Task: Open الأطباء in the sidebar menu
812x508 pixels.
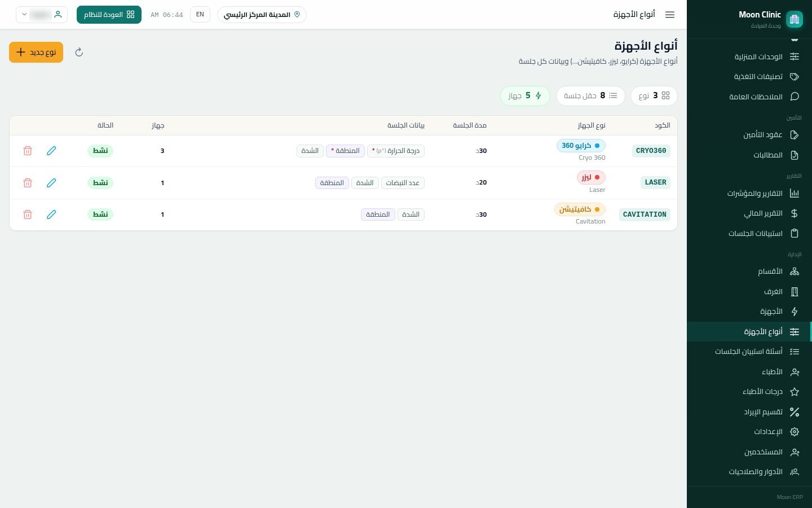Action: [749, 372]
